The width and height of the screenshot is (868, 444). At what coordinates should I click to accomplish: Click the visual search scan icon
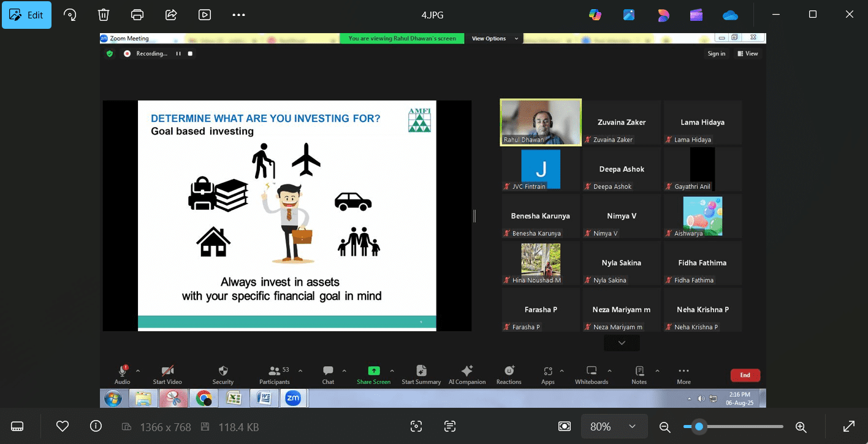416,426
